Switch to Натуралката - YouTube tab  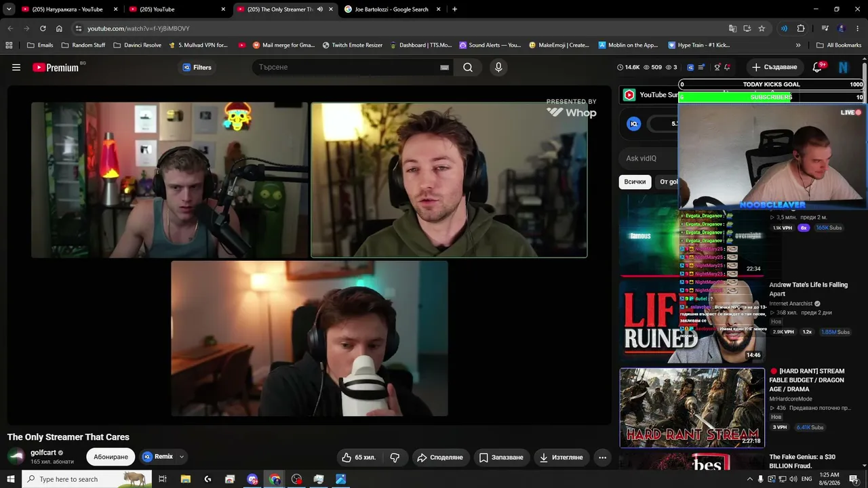click(70, 9)
